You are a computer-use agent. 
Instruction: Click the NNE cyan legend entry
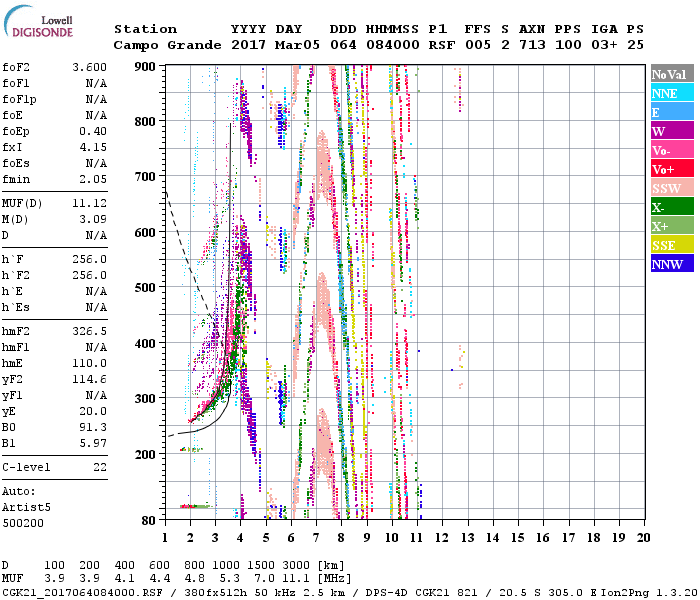click(672, 93)
